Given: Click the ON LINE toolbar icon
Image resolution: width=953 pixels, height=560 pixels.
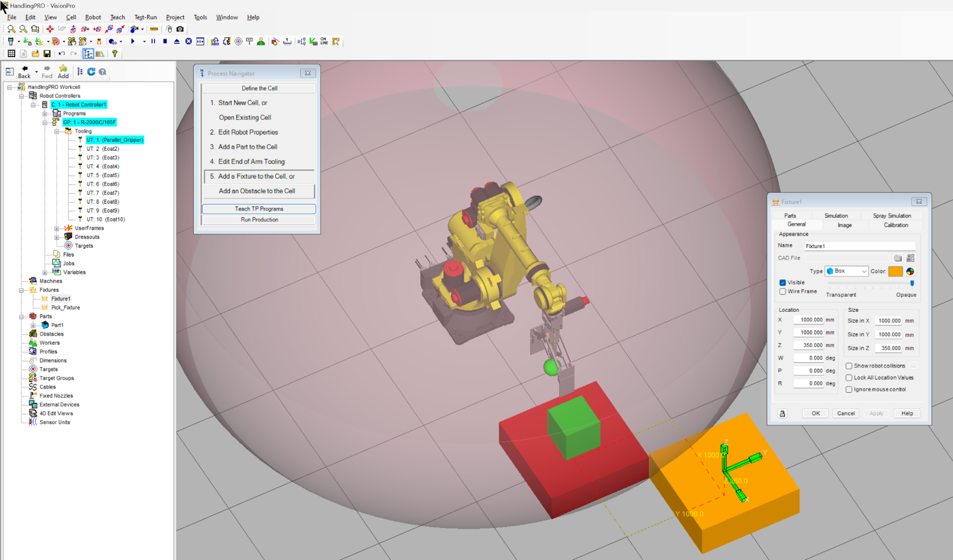Looking at the screenshot, I should click(x=324, y=41).
